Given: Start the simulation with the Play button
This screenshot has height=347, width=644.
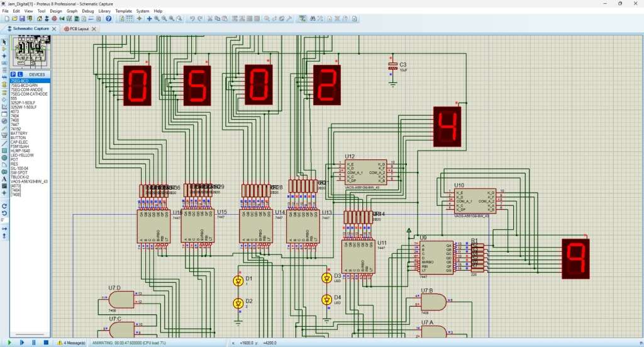Looking at the screenshot, I should tap(9, 343).
